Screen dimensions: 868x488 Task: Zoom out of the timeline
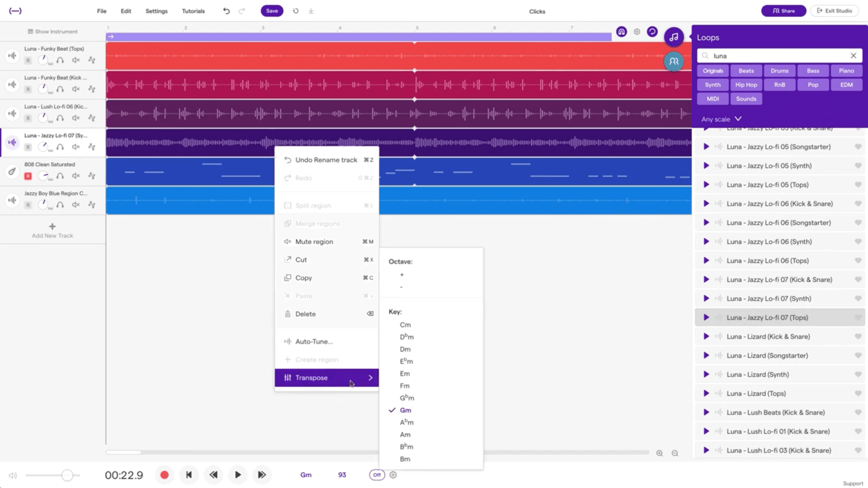point(675,453)
